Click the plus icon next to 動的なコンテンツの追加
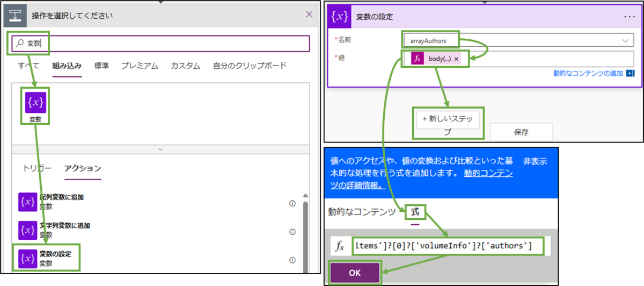This screenshot has height=286, width=644. click(x=630, y=74)
